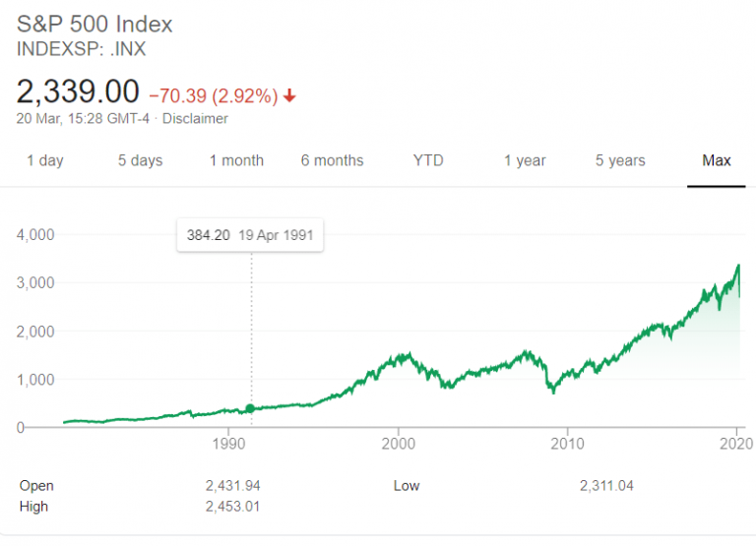Click the 2000 label on the x-axis

click(x=398, y=446)
